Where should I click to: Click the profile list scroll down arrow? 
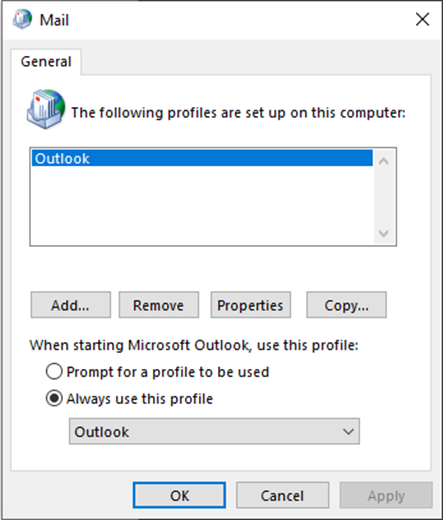(384, 233)
